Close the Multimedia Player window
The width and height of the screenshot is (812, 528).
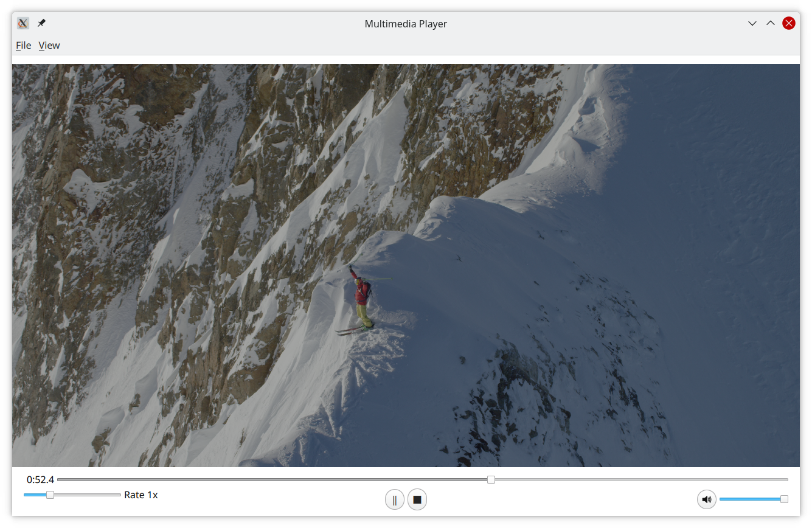coord(788,23)
